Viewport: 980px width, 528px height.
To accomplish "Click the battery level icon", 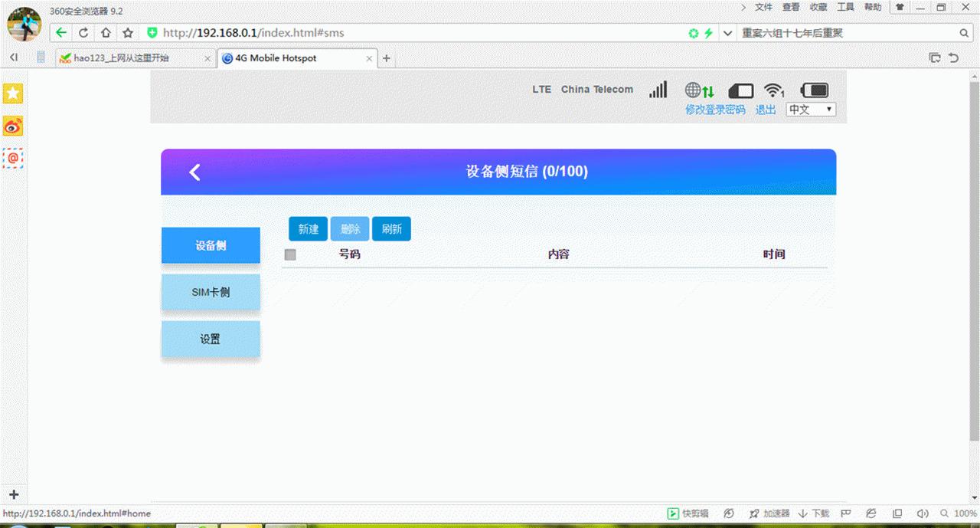I will [813, 89].
